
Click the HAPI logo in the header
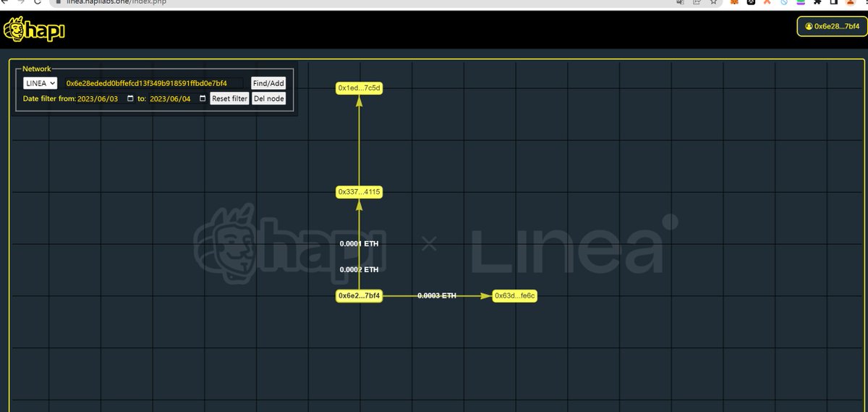coord(35,30)
